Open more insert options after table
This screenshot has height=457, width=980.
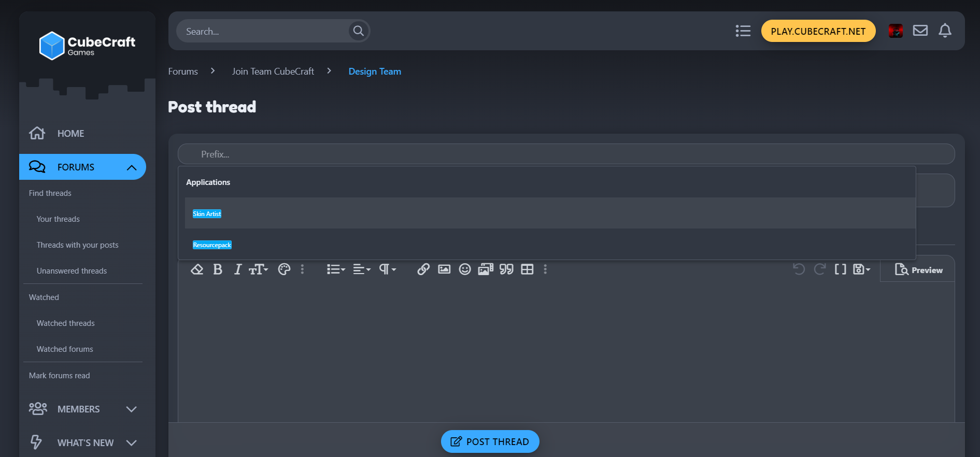tap(545, 269)
